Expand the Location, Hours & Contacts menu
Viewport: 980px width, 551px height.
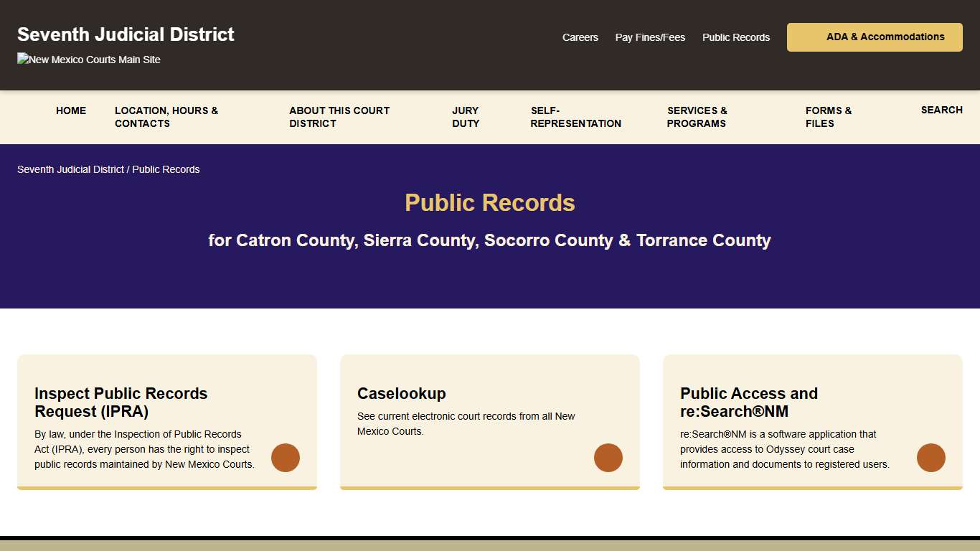[166, 117]
